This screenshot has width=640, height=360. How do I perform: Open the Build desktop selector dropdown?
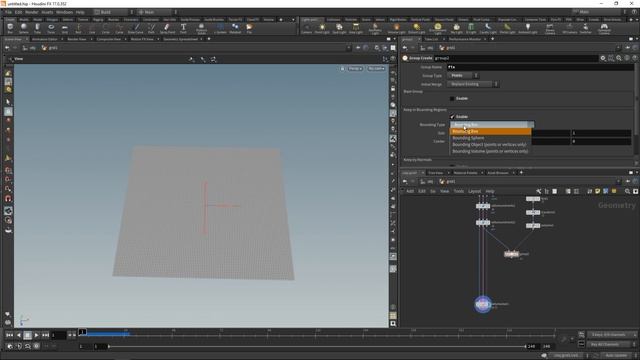[x=113, y=12]
